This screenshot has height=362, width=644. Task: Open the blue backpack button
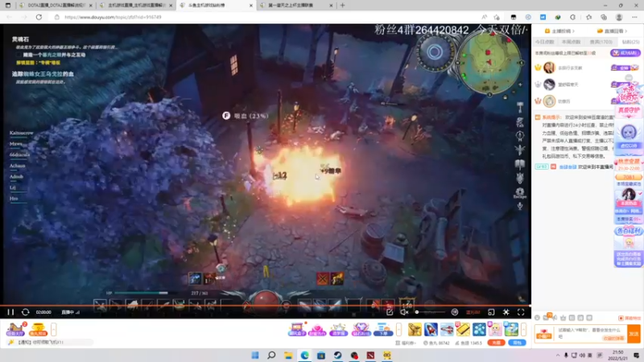tap(517, 343)
